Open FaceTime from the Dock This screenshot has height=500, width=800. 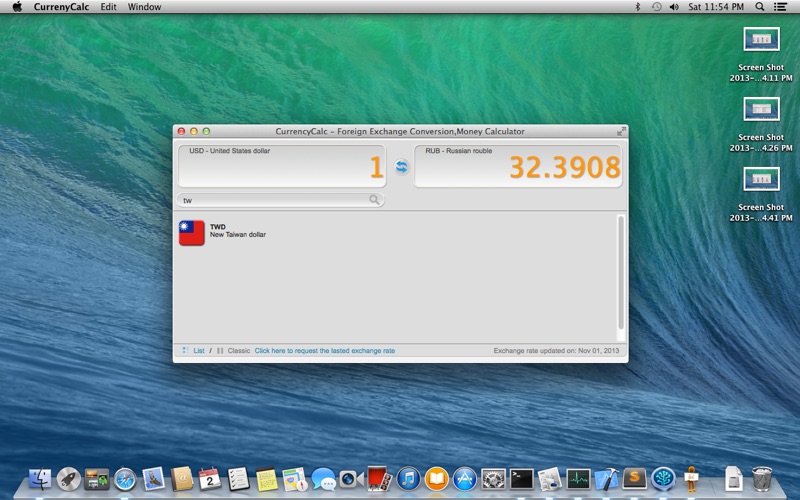352,479
